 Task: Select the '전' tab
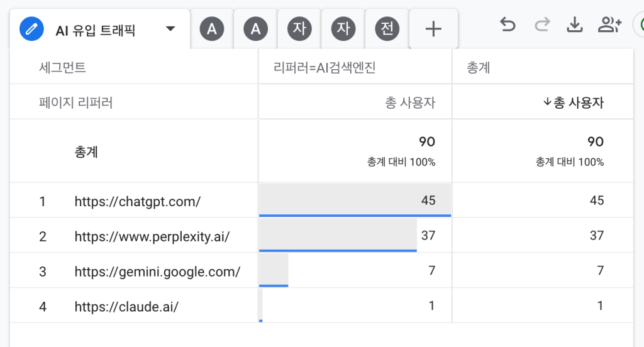387,29
